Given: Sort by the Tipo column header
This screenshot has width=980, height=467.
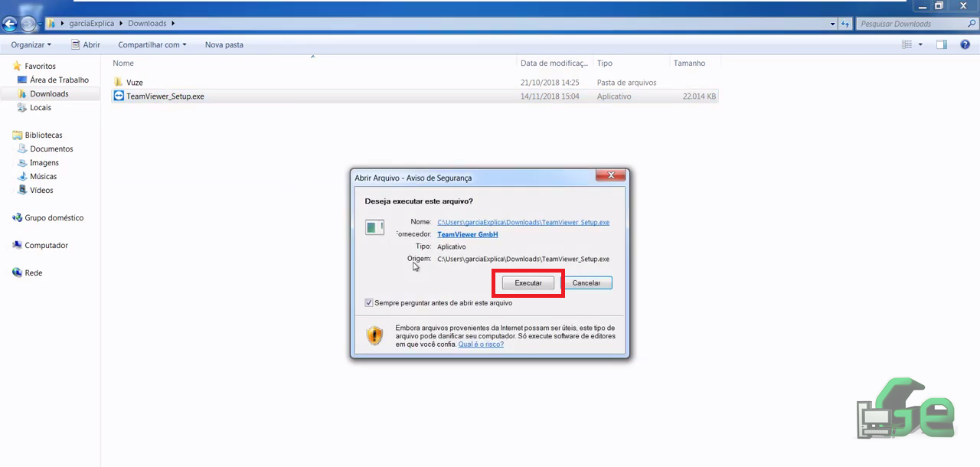Looking at the screenshot, I should 631,63.
